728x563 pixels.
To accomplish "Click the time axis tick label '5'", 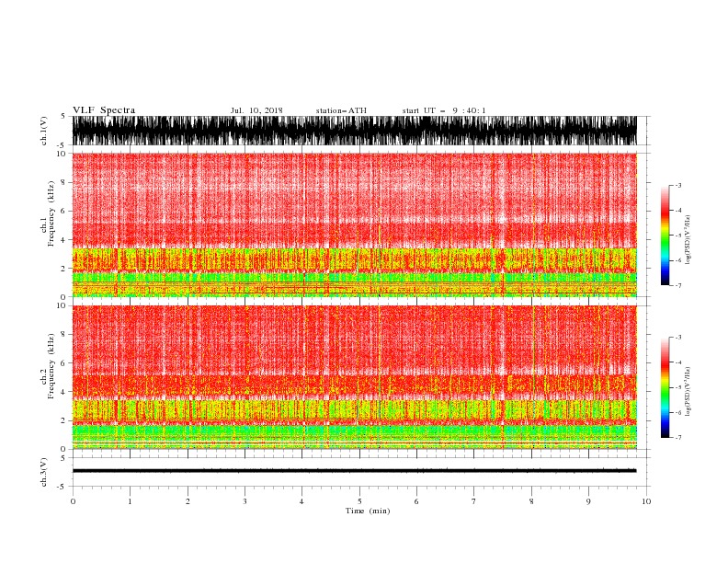I will pyautogui.click(x=359, y=501).
